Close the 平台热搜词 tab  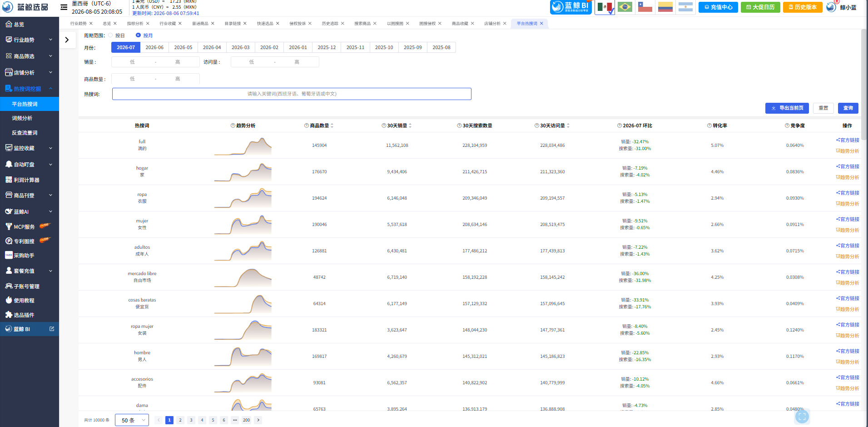[x=541, y=23]
